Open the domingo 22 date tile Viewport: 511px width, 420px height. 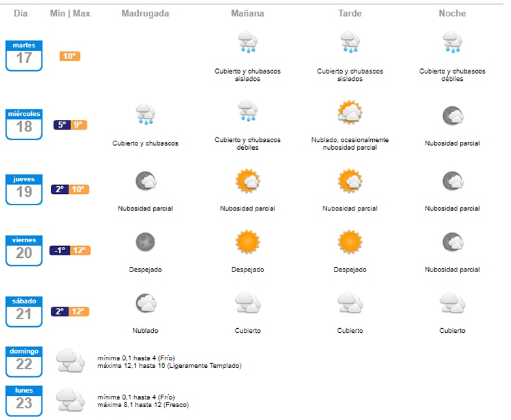point(24,361)
